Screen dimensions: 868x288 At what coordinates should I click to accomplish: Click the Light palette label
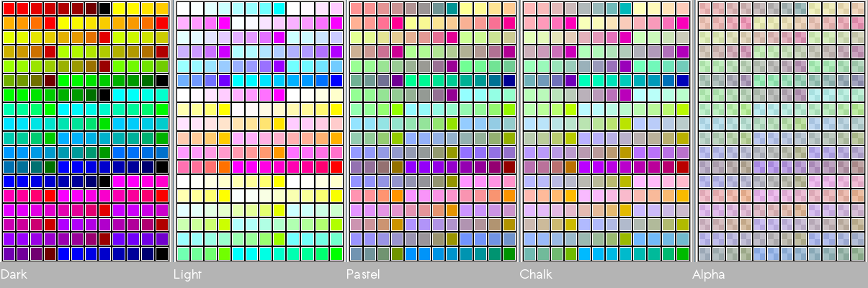(187, 274)
